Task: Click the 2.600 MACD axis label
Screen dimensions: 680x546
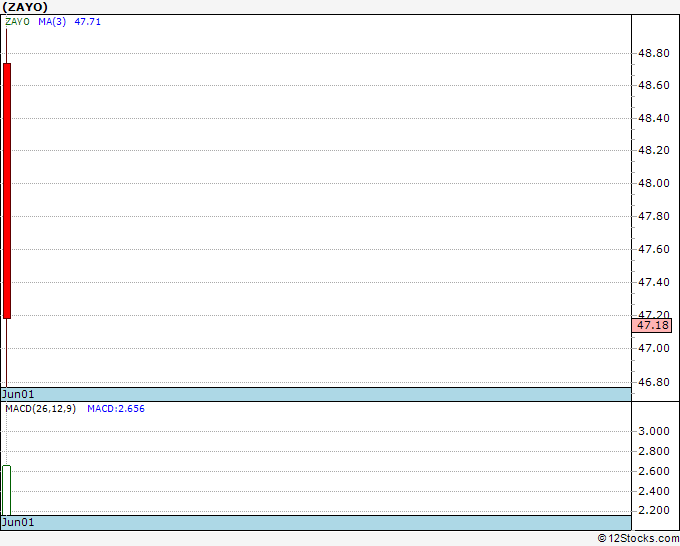Action: 654,471
